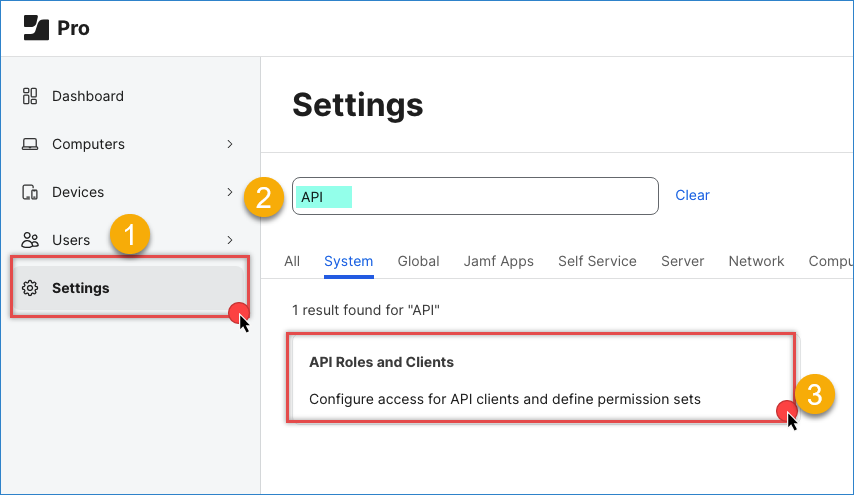Select the System tab
The width and height of the screenshot is (854, 495).
pyautogui.click(x=348, y=261)
